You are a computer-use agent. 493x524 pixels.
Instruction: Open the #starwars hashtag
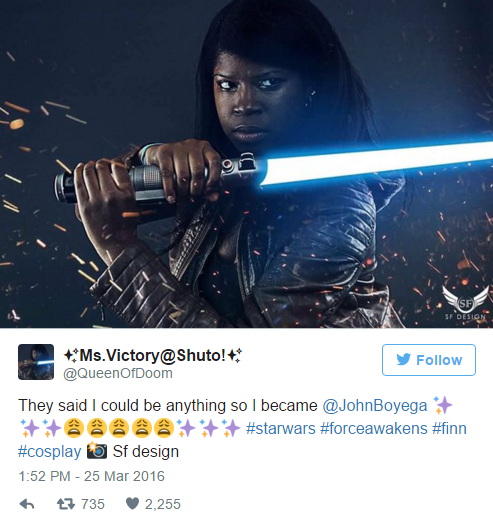coord(281,428)
